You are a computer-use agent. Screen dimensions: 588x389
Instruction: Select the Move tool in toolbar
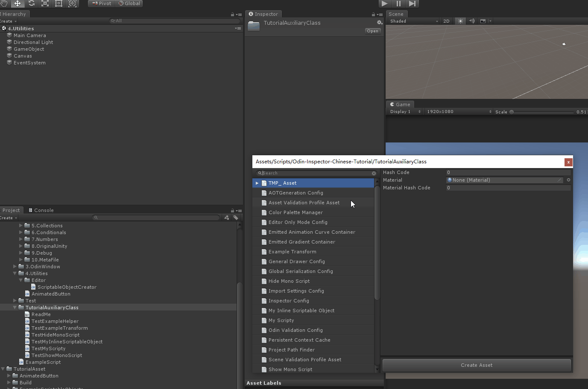coord(18,3)
